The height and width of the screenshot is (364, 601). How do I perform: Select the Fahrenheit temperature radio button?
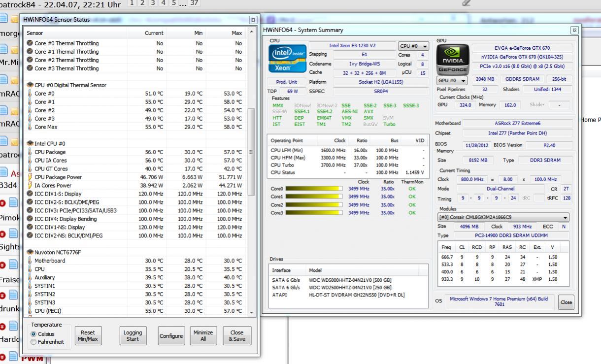tap(33, 342)
